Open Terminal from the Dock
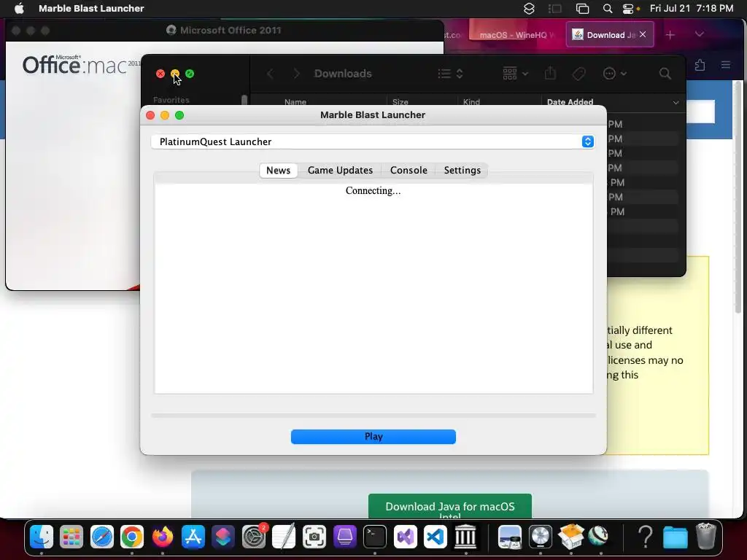This screenshot has height=560, width=747. click(x=375, y=537)
